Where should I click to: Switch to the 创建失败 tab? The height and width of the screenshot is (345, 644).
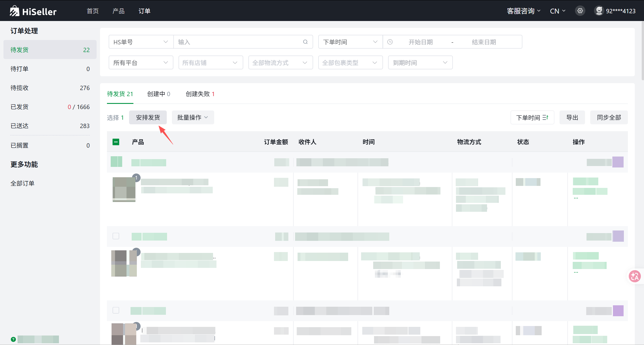[200, 94]
